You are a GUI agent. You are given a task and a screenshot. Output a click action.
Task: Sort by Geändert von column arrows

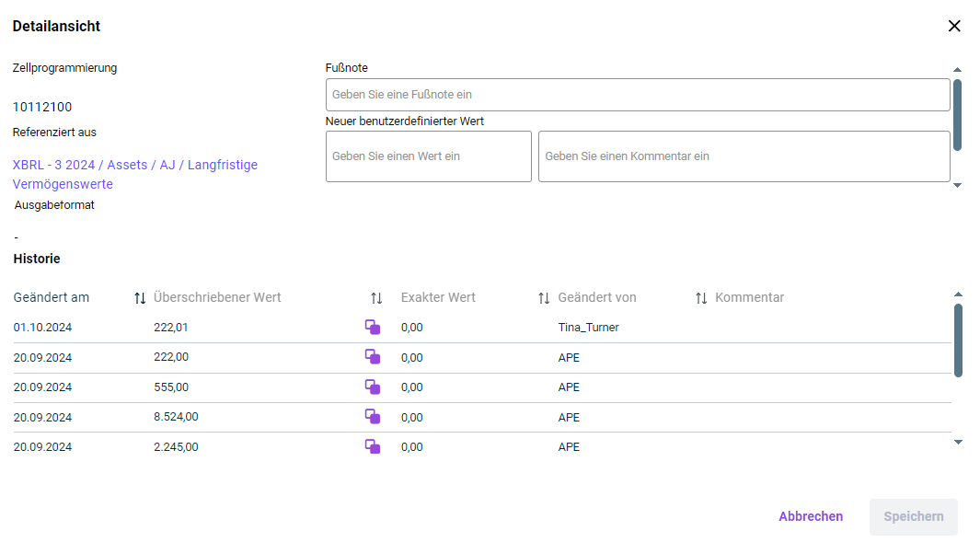[701, 298]
